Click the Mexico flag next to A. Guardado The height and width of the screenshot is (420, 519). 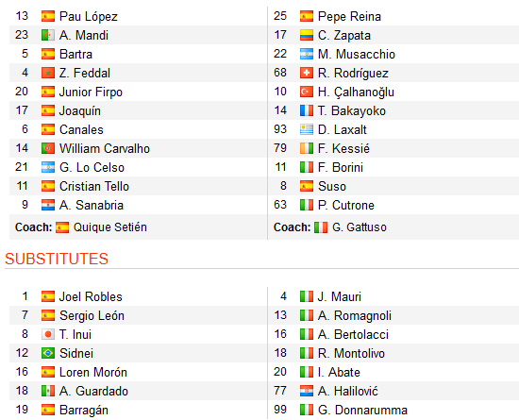tap(48, 391)
